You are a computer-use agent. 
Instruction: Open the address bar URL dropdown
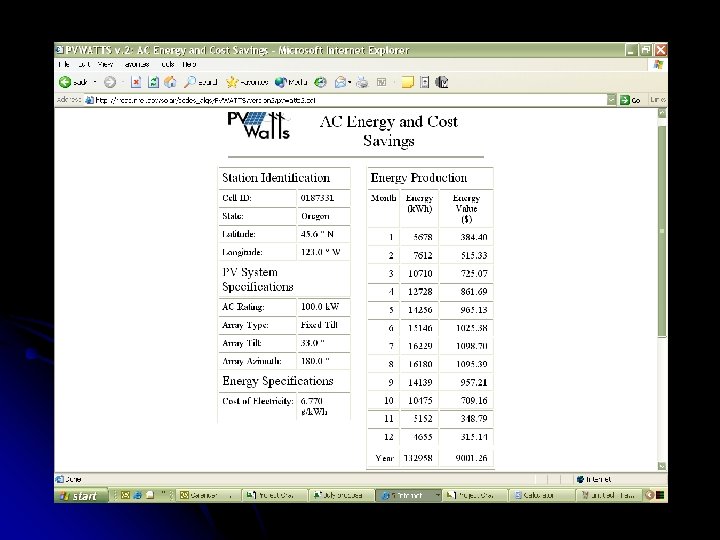point(611,100)
